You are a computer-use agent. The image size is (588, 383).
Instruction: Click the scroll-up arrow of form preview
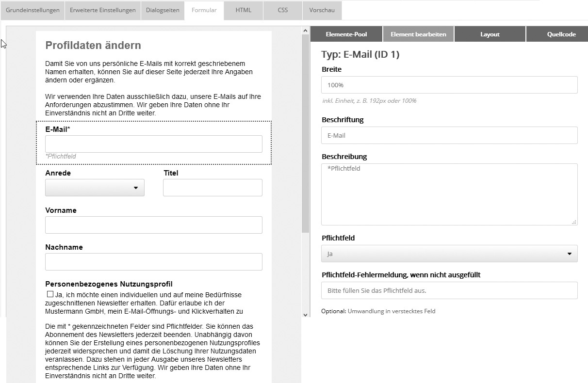pos(305,31)
